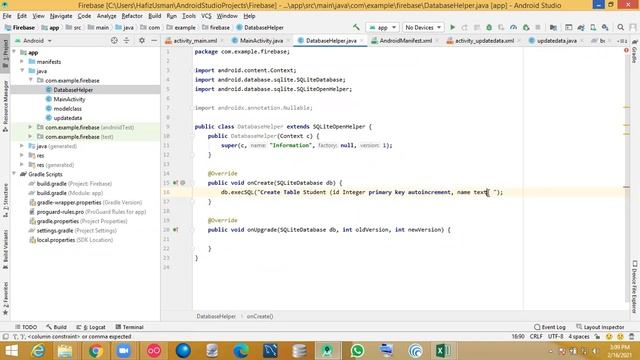Open the AVD Manager from the toolbar
The height and width of the screenshot is (360, 640).
coord(593,27)
